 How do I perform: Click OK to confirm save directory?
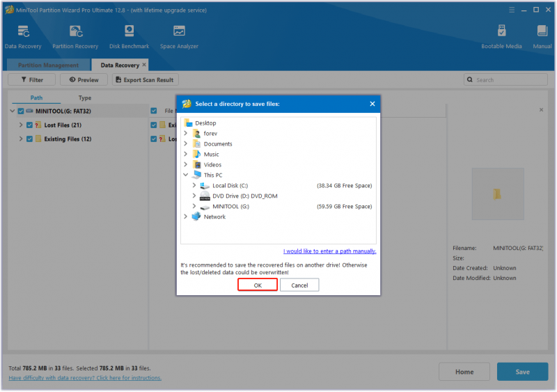point(258,285)
